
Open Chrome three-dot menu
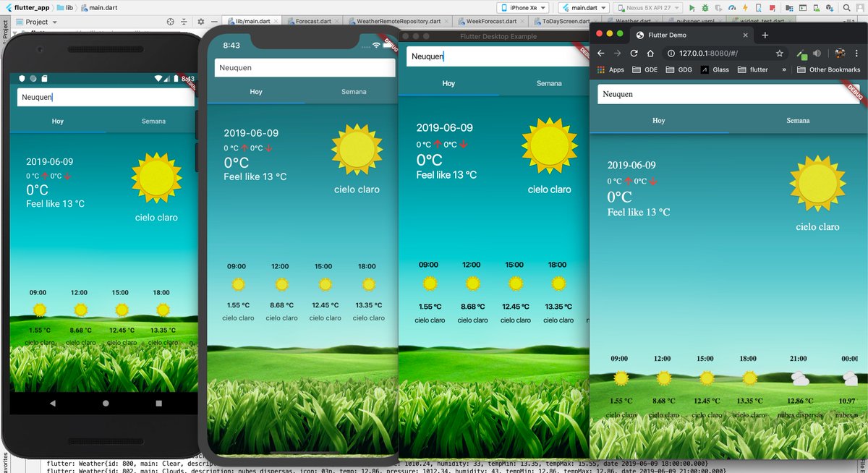pyautogui.click(x=858, y=53)
